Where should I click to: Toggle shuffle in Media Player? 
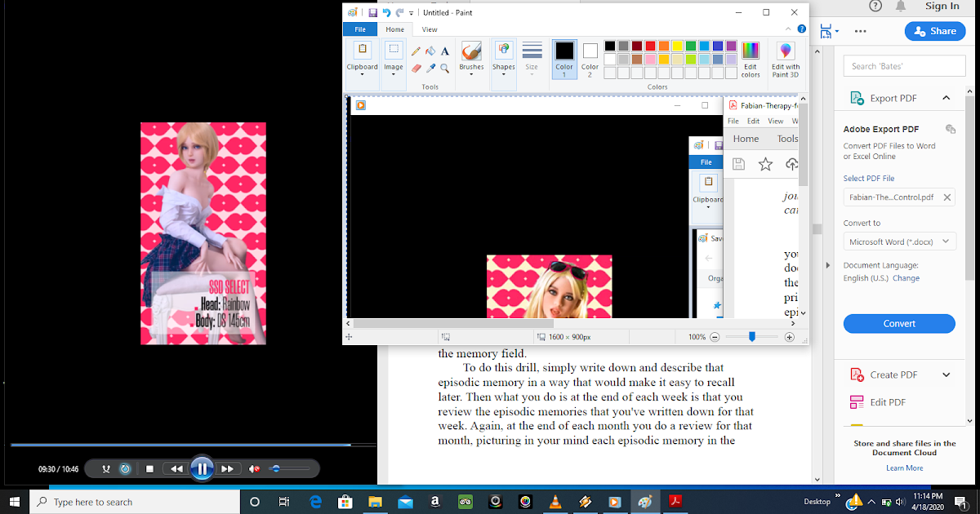point(106,469)
